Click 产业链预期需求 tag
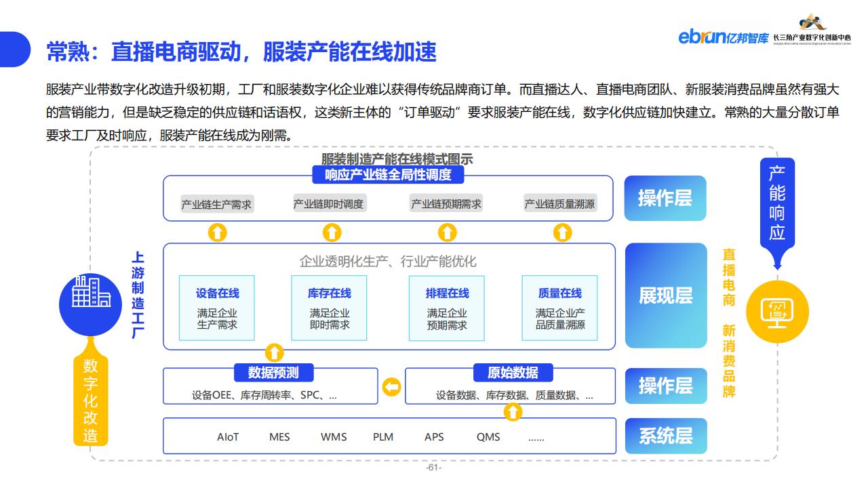Image resolution: width=868 pixels, height=488 pixels. 447,204
